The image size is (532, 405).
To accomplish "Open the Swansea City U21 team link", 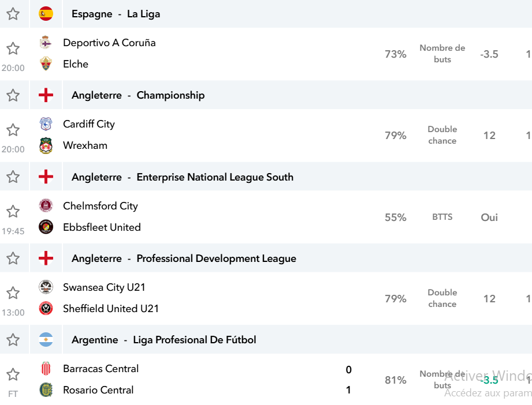I will (104, 287).
